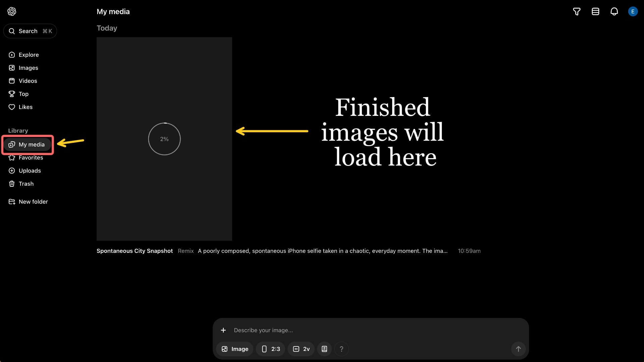The height and width of the screenshot is (362, 644).
Task: Click the OpenAI logo in top-left
Action: 12,11
